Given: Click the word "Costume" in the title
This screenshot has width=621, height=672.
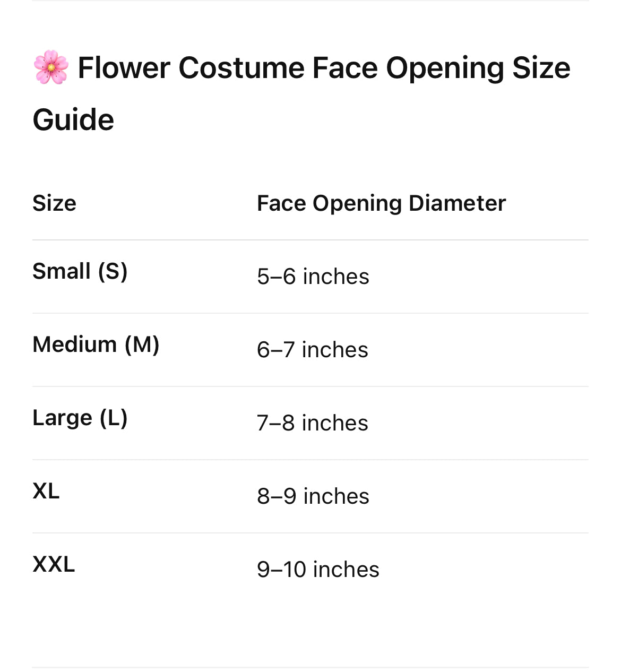Looking at the screenshot, I should pyautogui.click(x=240, y=68).
